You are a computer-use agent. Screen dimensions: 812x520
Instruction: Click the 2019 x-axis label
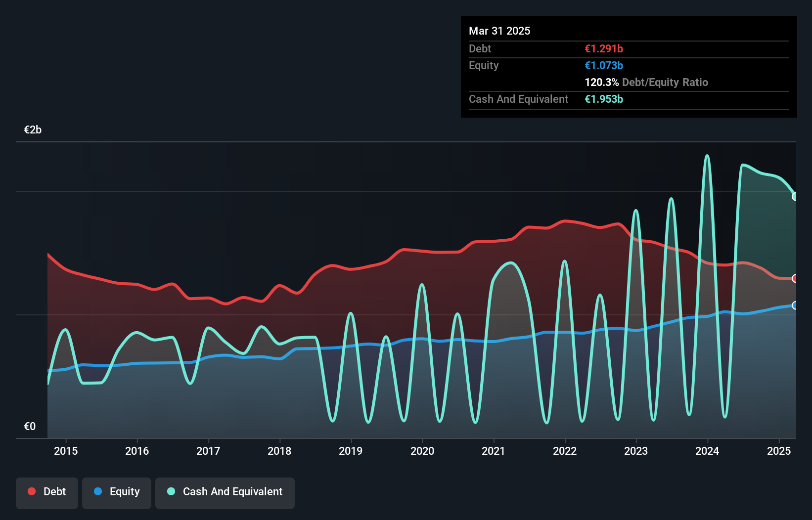click(x=351, y=451)
